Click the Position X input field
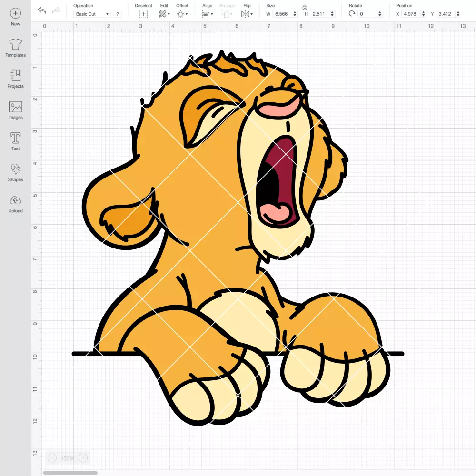The width and height of the screenshot is (476, 476). [411, 14]
